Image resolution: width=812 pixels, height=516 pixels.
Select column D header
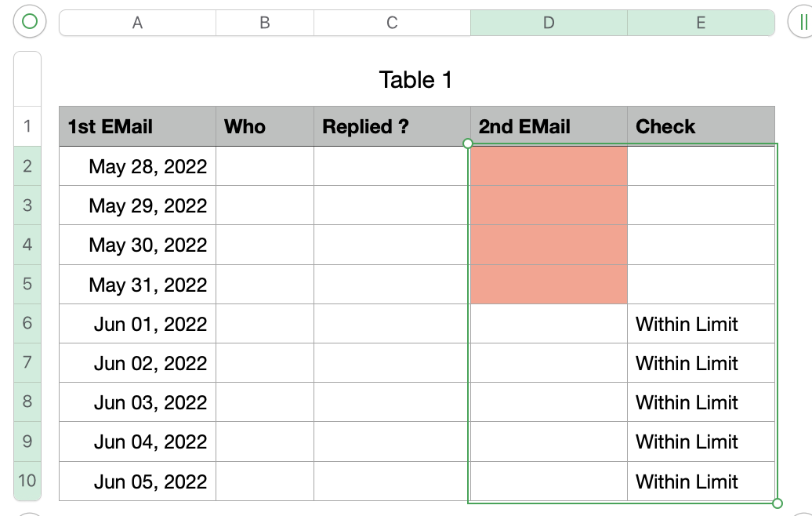coord(549,23)
